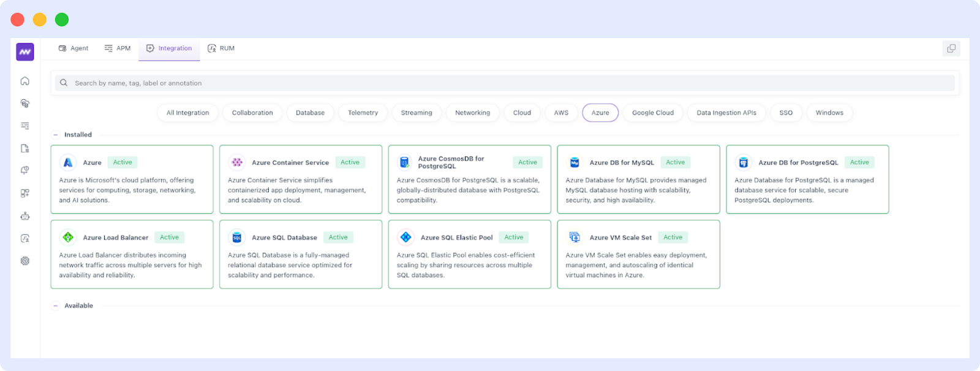980x371 pixels.
Task: Click the Azure SQL Elastic Pool icon
Action: (x=405, y=237)
